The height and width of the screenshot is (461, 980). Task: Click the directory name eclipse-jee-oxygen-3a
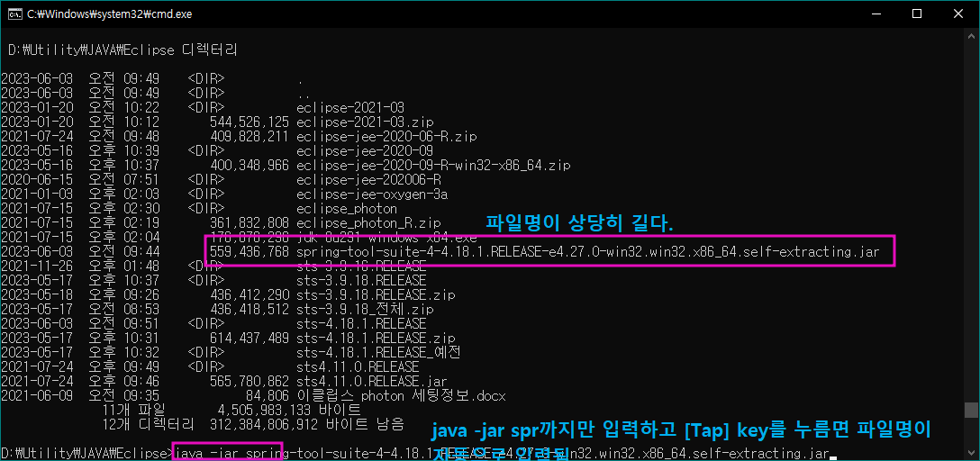[373, 194]
